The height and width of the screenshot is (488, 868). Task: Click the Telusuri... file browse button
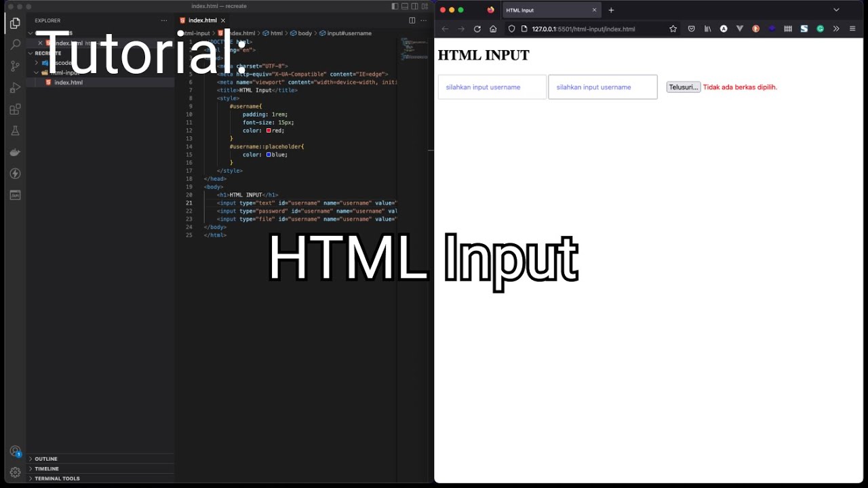[x=684, y=87]
